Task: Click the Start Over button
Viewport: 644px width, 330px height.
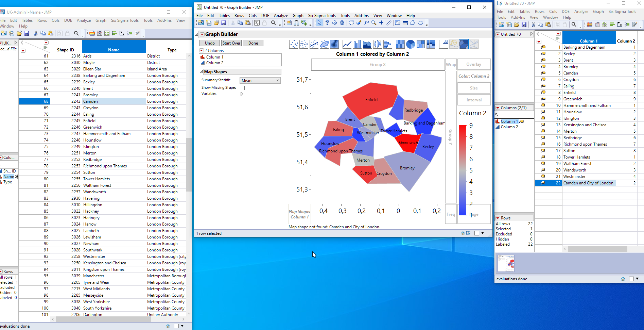Action: 231,43
